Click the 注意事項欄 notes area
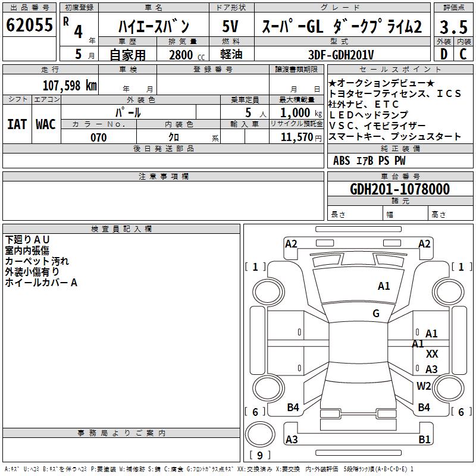This screenshot has height=476, width=476. (163, 201)
